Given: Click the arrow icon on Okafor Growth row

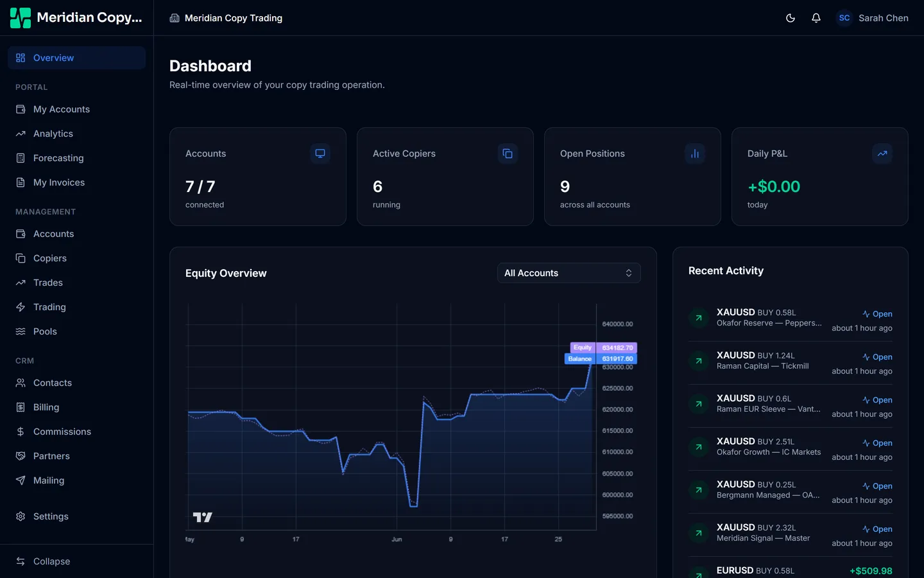Looking at the screenshot, I should point(699,447).
